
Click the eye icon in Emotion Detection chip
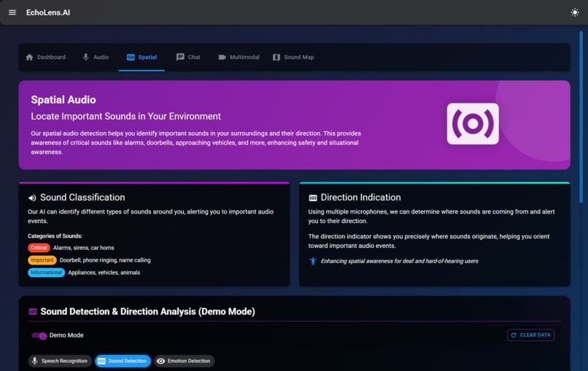click(160, 361)
